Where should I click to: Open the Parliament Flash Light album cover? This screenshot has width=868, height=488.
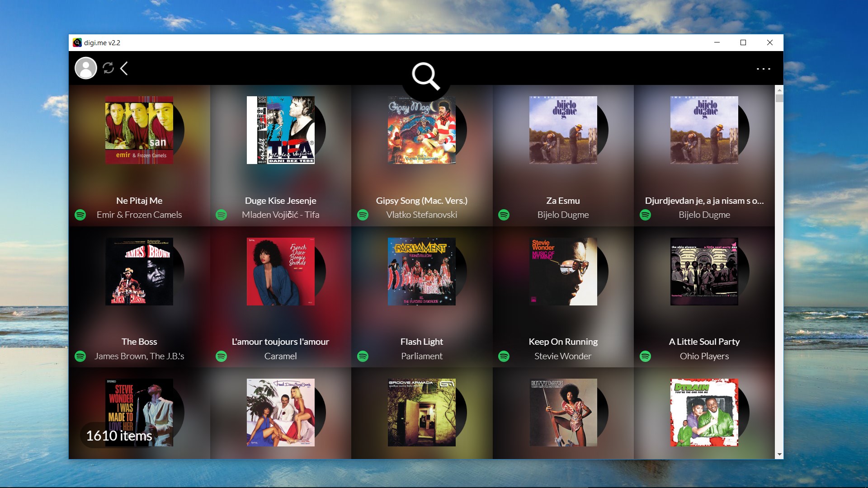pos(422,272)
